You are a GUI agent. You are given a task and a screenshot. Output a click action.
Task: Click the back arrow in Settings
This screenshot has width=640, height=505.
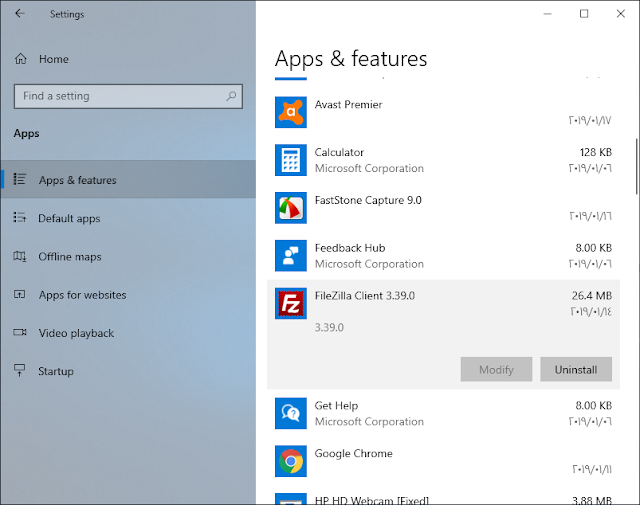click(x=20, y=13)
